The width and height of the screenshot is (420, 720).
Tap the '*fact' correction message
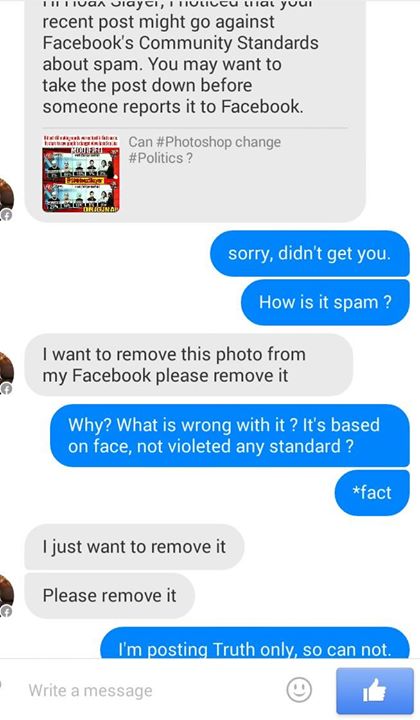pyautogui.click(x=372, y=493)
